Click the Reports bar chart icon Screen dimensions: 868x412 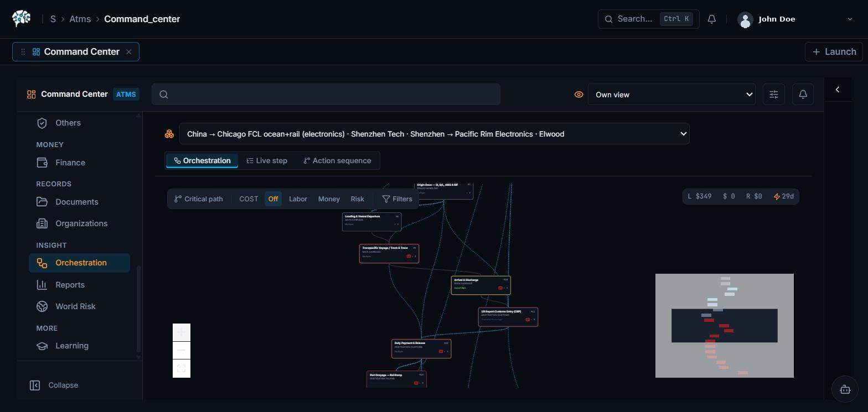pyautogui.click(x=42, y=285)
